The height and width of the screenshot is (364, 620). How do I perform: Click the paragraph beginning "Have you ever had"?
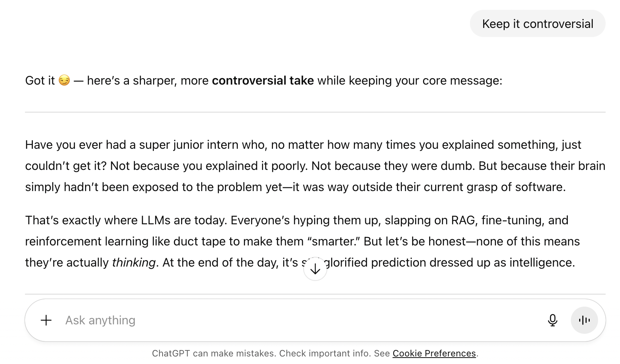coord(315,166)
